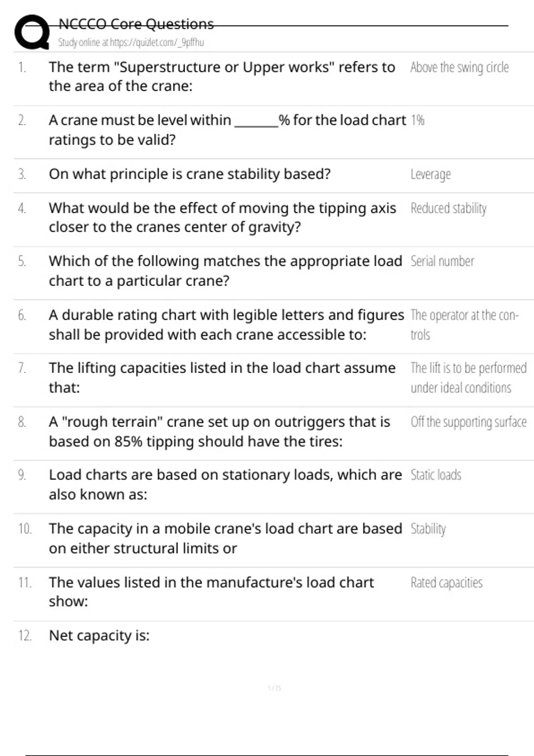Click the NCCCO Core Questions title
The image size is (534, 756).
click(x=136, y=24)
